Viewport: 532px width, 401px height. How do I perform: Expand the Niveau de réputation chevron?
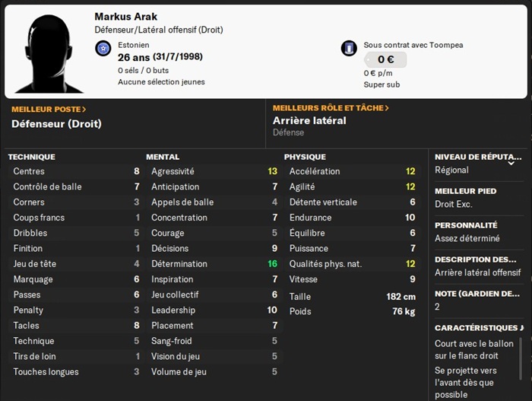click(511, 162)
